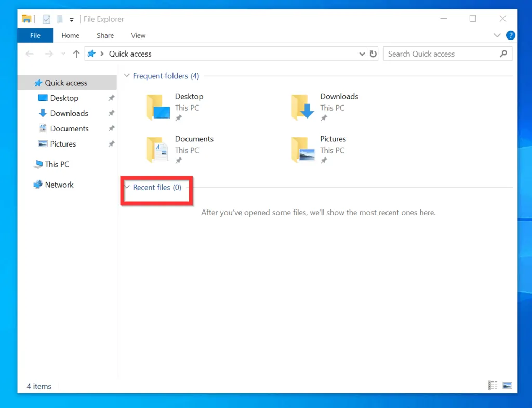Collapse the Frequent folders group
Image resolution: width=532 pixels, height=408 pixels.
(127, 76)
